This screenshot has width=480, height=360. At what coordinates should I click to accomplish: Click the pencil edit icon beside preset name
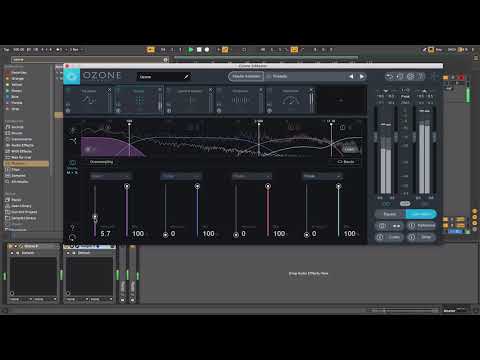click(186, 77)
